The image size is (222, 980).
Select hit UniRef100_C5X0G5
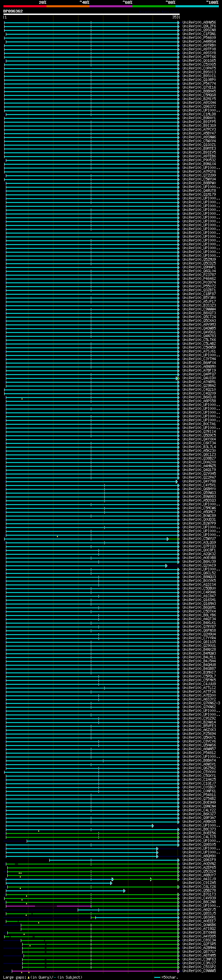[x=199, y=64]
